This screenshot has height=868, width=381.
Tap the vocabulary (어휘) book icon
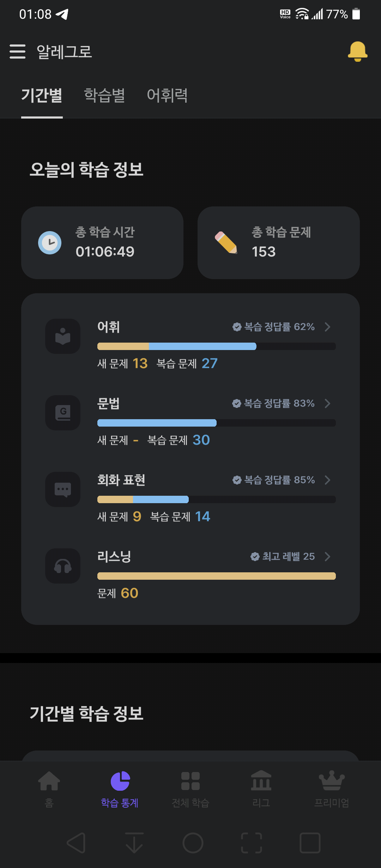pos(63,336)
